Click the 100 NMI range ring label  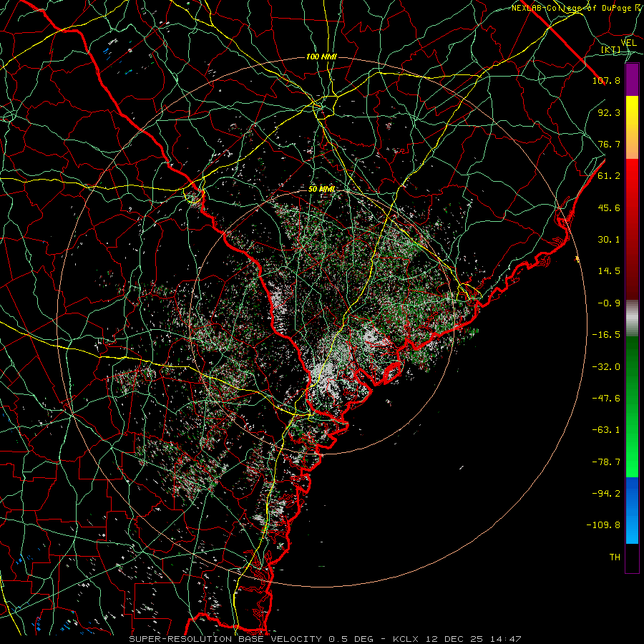[x=321, y=57]
